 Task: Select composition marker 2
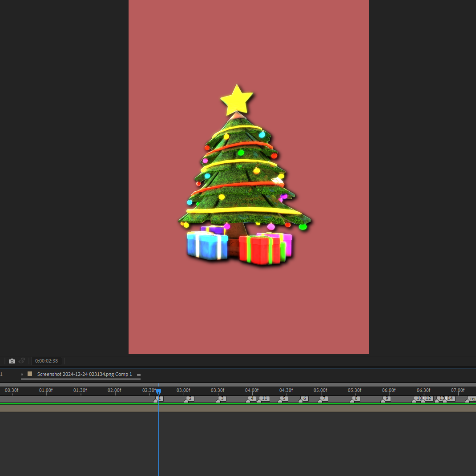tap(189, 399)
